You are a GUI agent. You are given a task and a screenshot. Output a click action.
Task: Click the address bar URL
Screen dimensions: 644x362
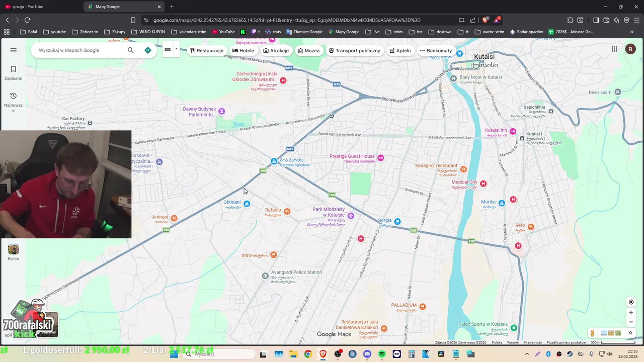287,20
